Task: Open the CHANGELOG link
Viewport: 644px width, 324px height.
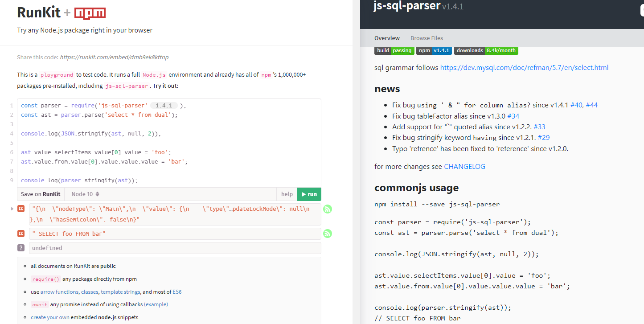Action: coord(464,166)
